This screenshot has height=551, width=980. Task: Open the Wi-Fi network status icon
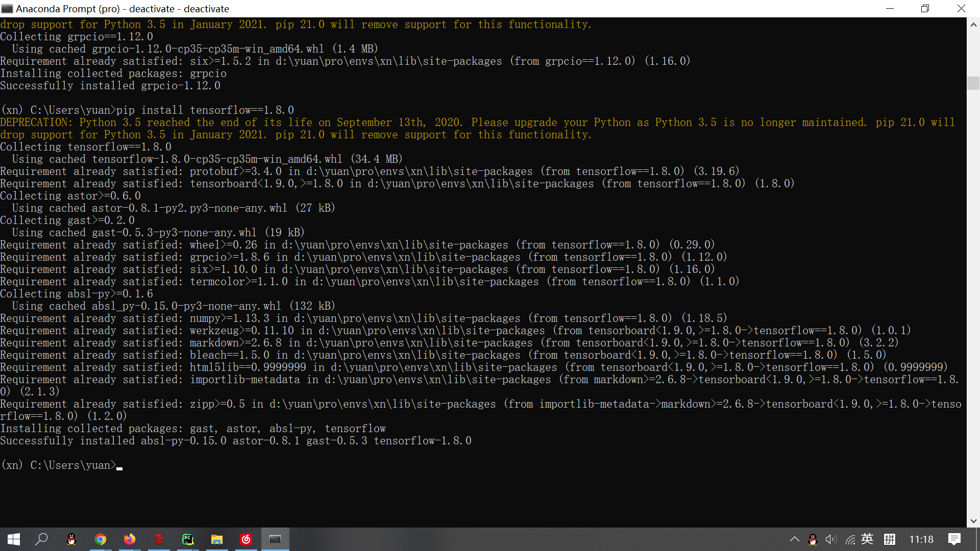(850, 539)
